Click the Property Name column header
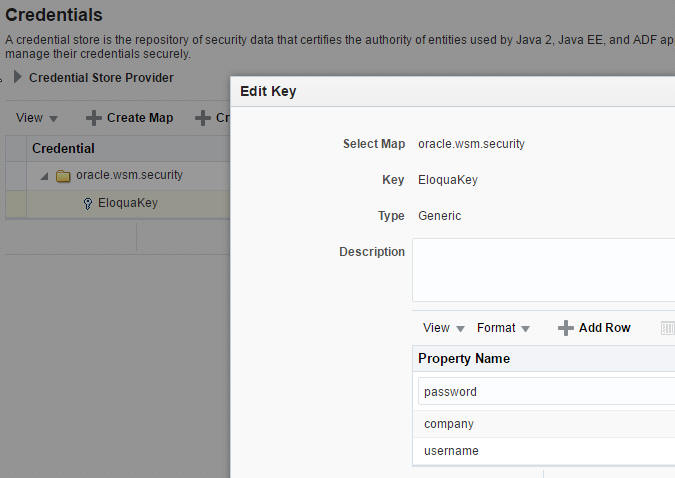This screenshot has width=675, height=478. click(464, 359)
